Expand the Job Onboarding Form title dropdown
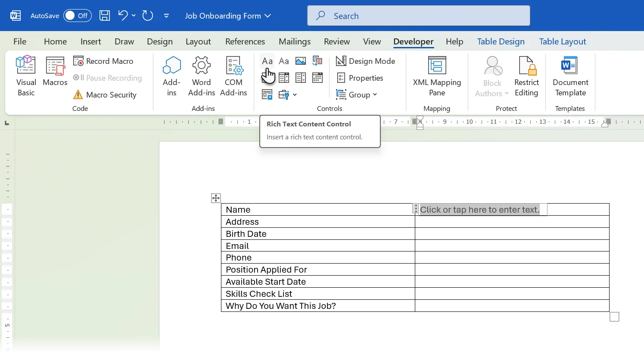 268,16
